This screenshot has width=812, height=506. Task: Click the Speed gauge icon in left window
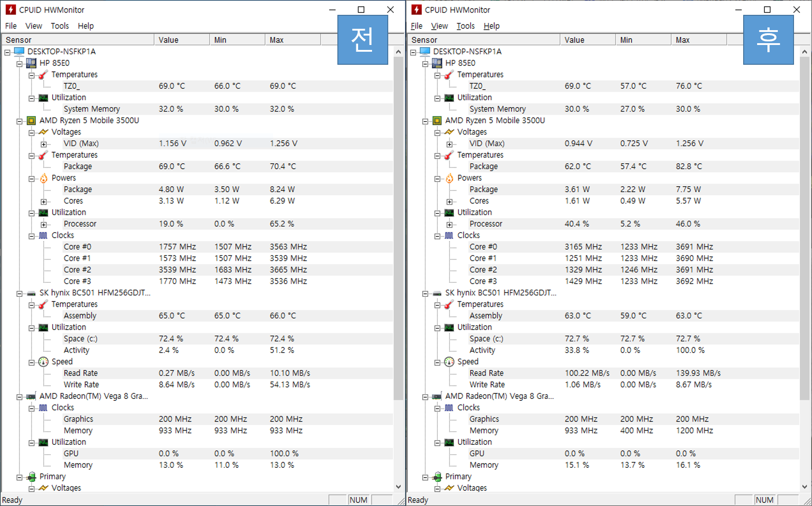[x=43, y=362]
